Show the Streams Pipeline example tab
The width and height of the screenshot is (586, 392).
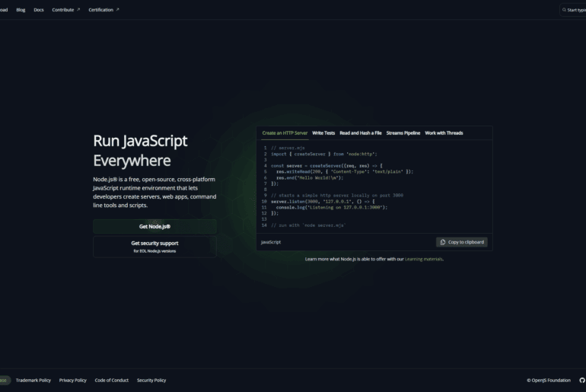click(403, 132)
